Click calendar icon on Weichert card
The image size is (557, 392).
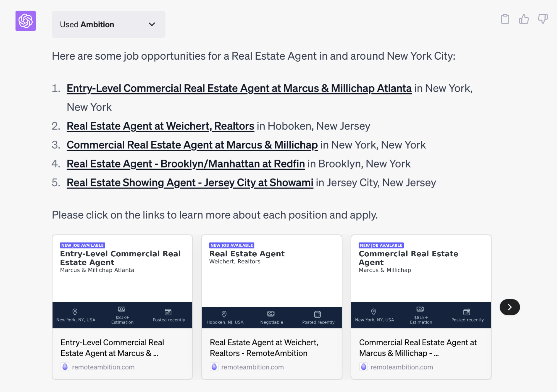click(x=317, y=314)
